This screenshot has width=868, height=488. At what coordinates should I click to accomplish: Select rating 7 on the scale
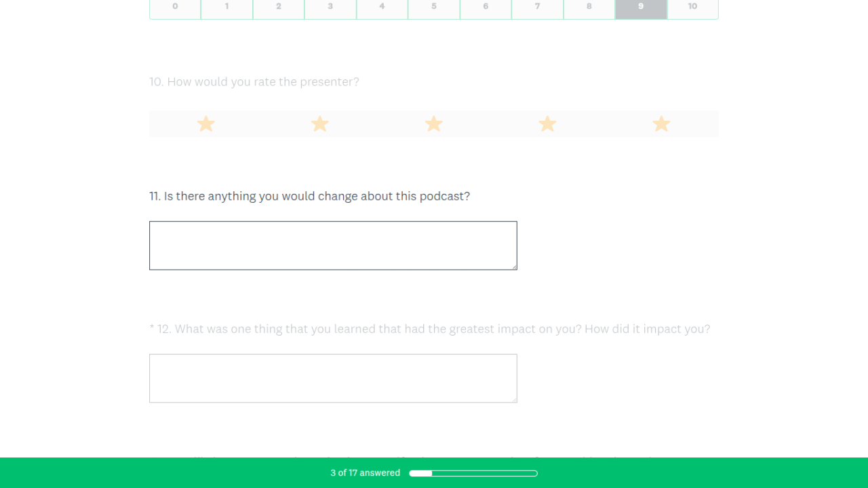coord(537,7)
